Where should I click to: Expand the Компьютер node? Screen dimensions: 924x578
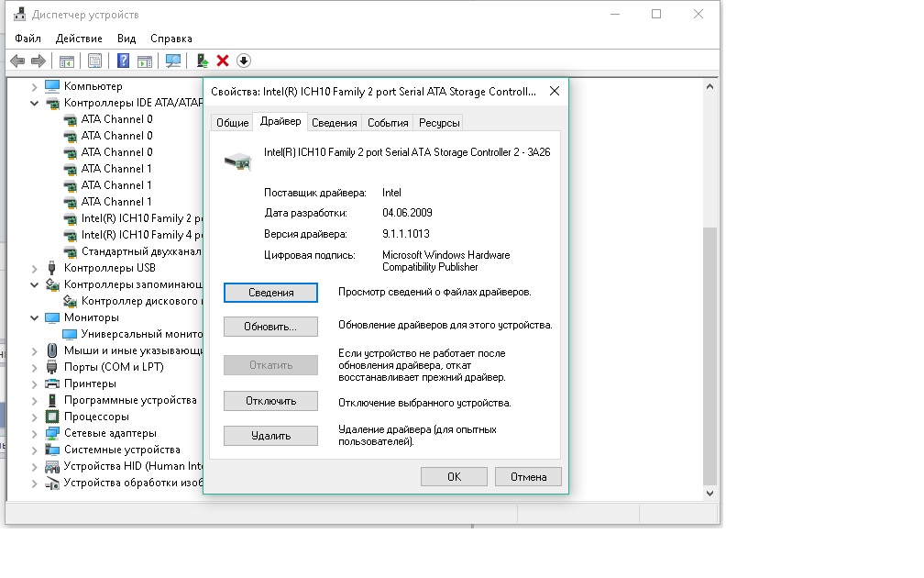[x=34, y=86]
